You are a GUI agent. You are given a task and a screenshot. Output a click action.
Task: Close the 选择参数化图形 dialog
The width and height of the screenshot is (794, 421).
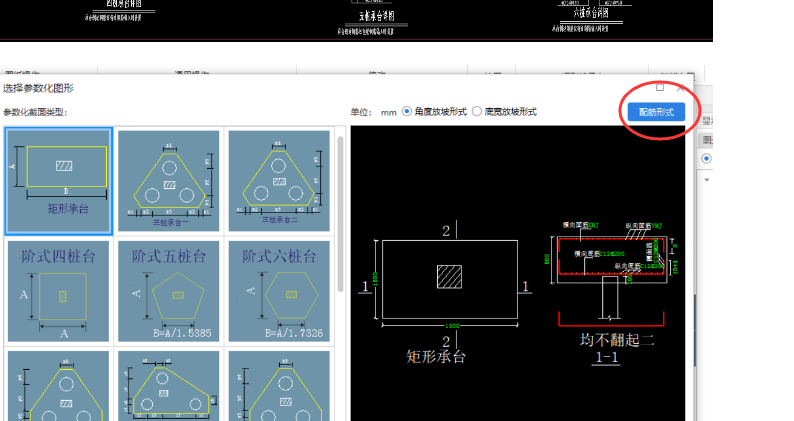681,88
